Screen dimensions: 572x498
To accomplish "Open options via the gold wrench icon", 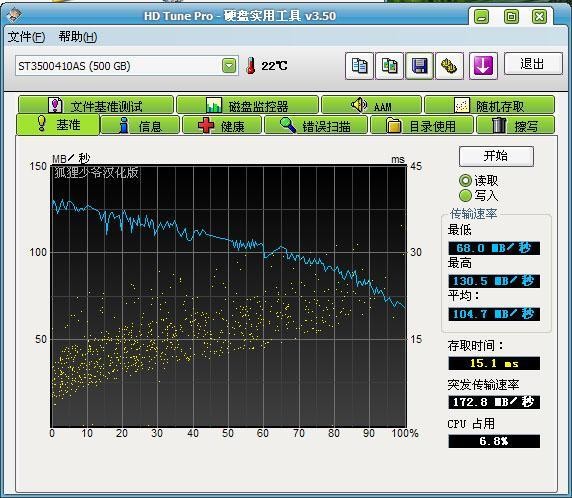I will coord(449,66).
